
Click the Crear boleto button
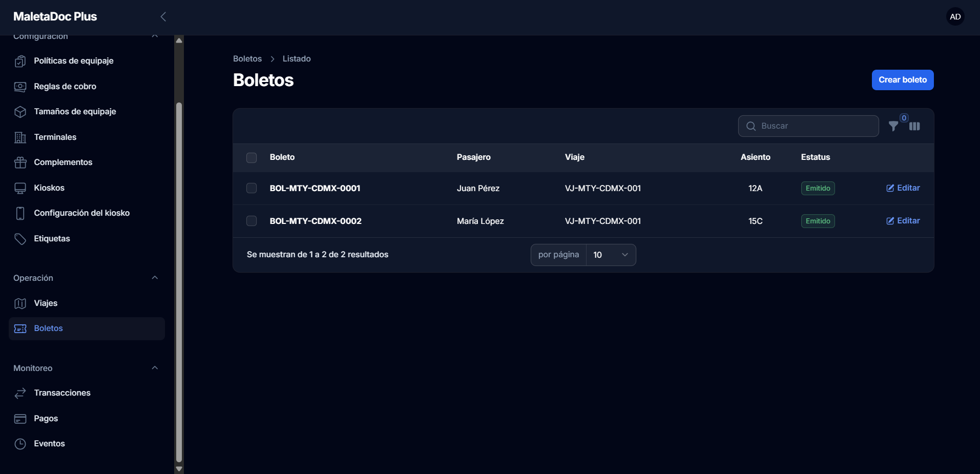[x=903, y=80]
